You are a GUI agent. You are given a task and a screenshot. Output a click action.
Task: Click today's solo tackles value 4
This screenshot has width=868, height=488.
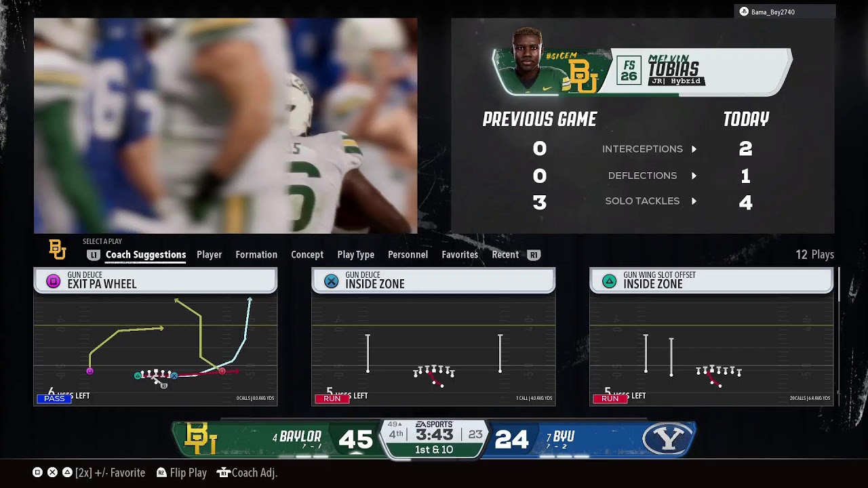(745, 202)
